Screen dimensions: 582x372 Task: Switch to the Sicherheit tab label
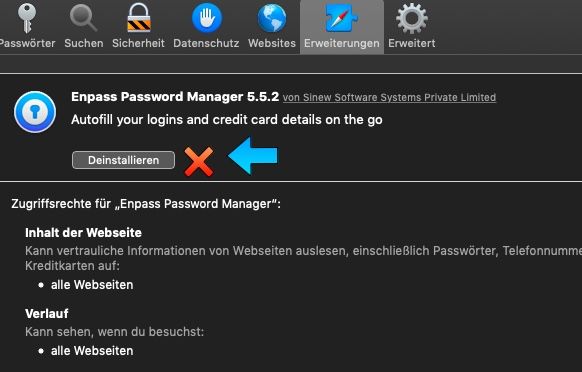point(138,43)
